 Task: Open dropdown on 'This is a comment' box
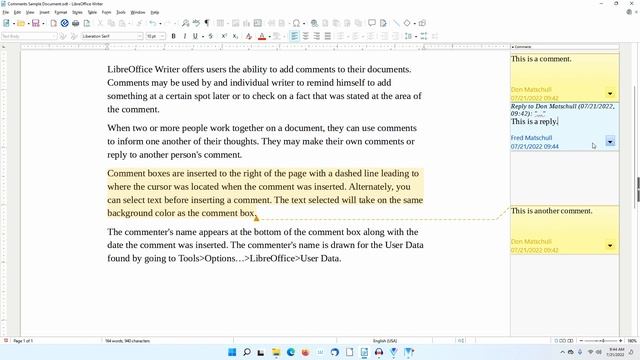pos(610,93)
